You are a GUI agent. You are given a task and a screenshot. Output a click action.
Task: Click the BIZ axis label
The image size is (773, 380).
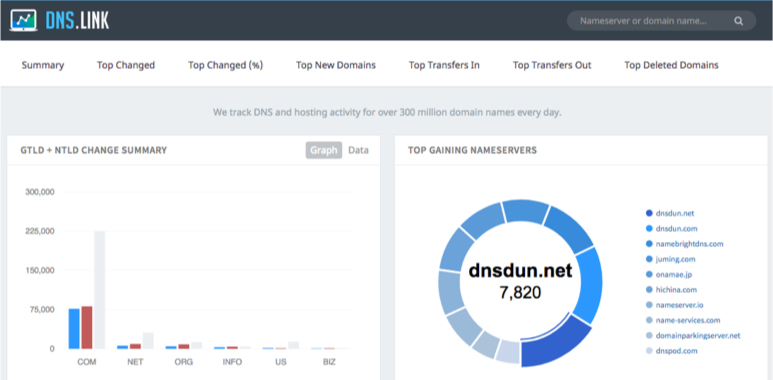(x=329, y=362)
